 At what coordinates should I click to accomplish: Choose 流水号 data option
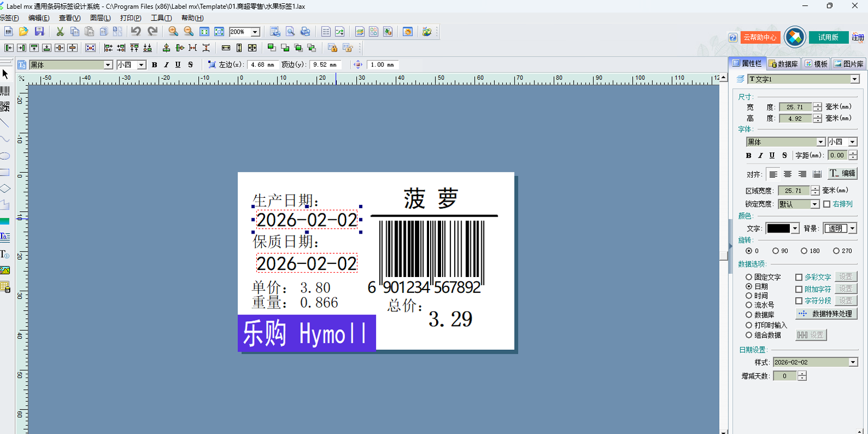[749, 305]
